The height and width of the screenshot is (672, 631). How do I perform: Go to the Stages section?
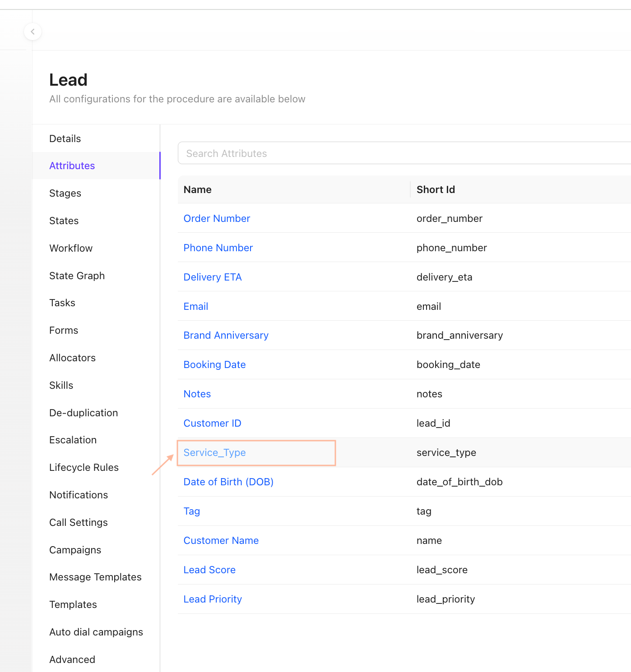[x=65, y=193]
